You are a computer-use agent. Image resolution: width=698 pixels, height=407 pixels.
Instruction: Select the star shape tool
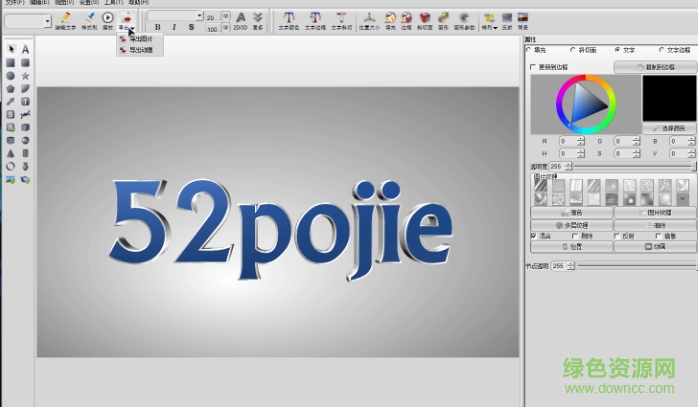click(x=25, y=76)
